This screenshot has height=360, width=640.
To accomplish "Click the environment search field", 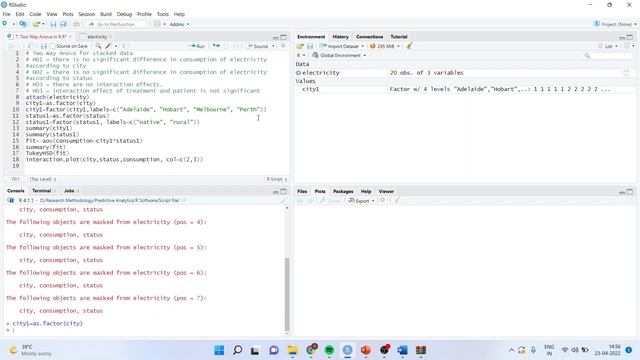I will [608, 56].
